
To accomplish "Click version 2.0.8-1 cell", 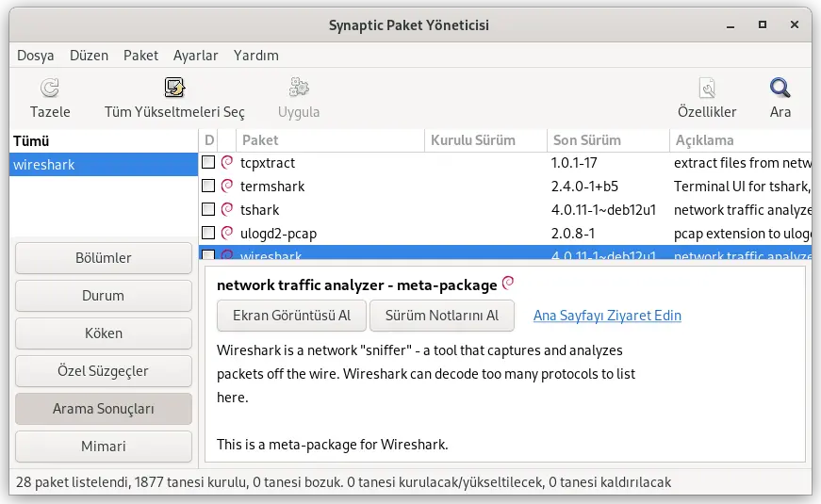I will pos(573,234).
